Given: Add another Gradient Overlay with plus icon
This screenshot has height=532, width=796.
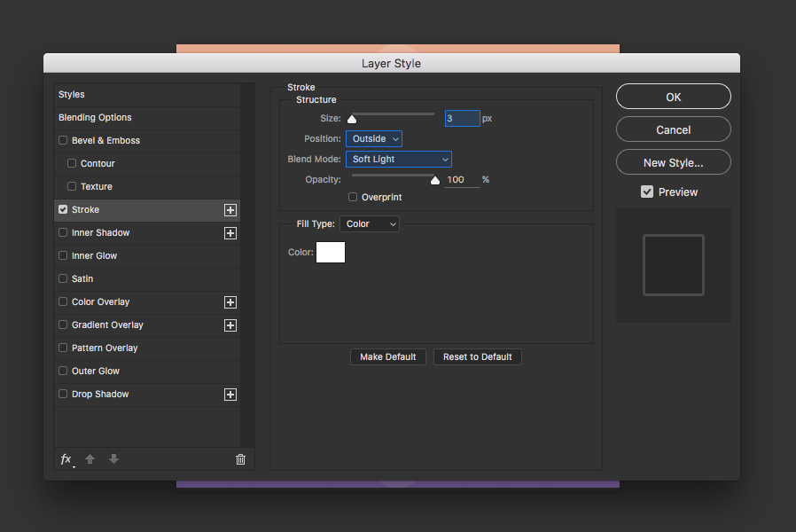Looking at the screenshot, I should [230, 325].
